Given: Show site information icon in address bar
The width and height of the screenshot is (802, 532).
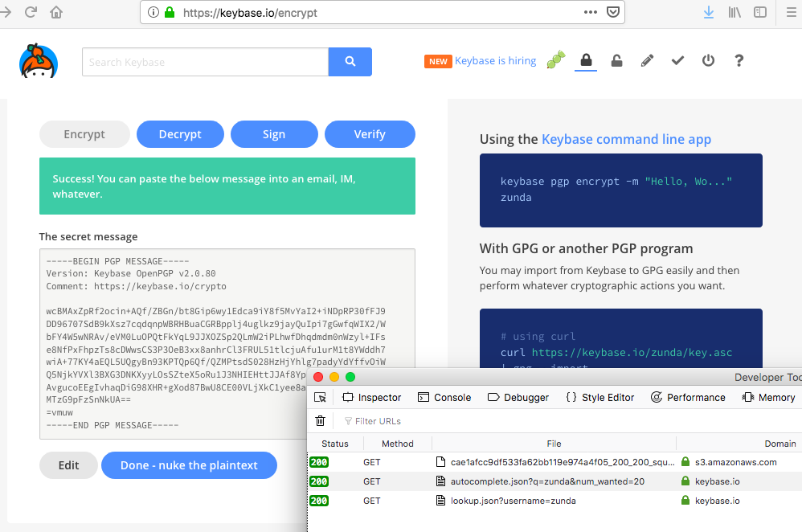Looking at the screenshot, I should [153, 12].
